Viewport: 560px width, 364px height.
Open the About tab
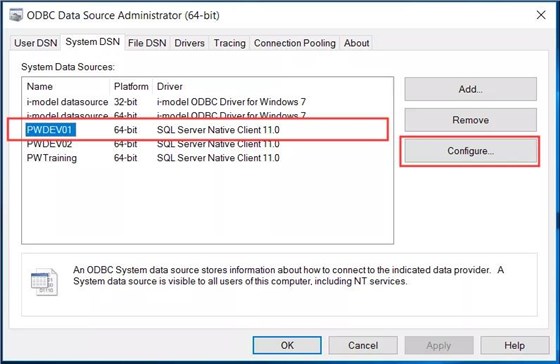pos(356,43)
